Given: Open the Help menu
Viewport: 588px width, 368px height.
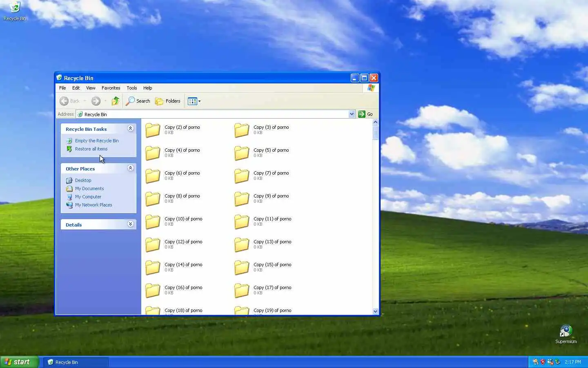Looking at the screenshot, I should [147, 88].
